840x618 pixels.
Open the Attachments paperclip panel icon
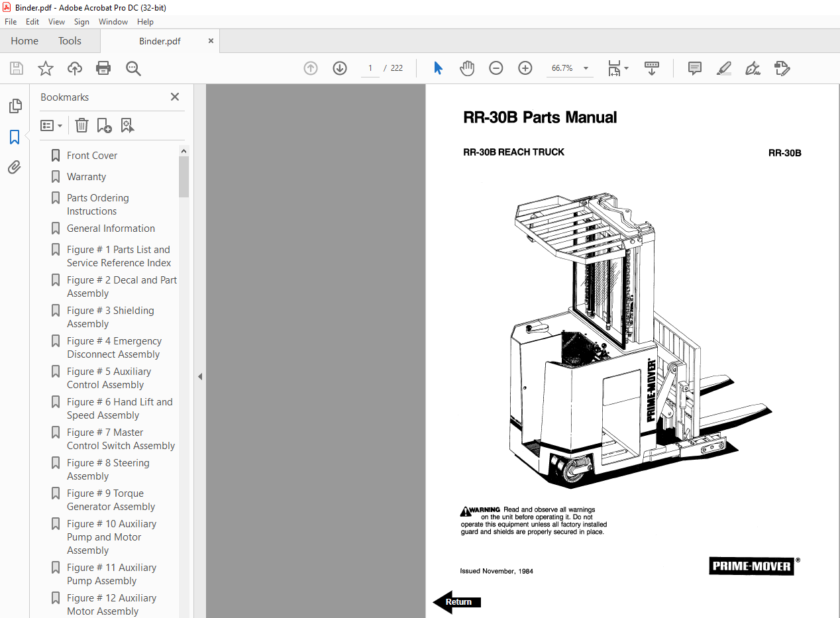click(15, 168)
